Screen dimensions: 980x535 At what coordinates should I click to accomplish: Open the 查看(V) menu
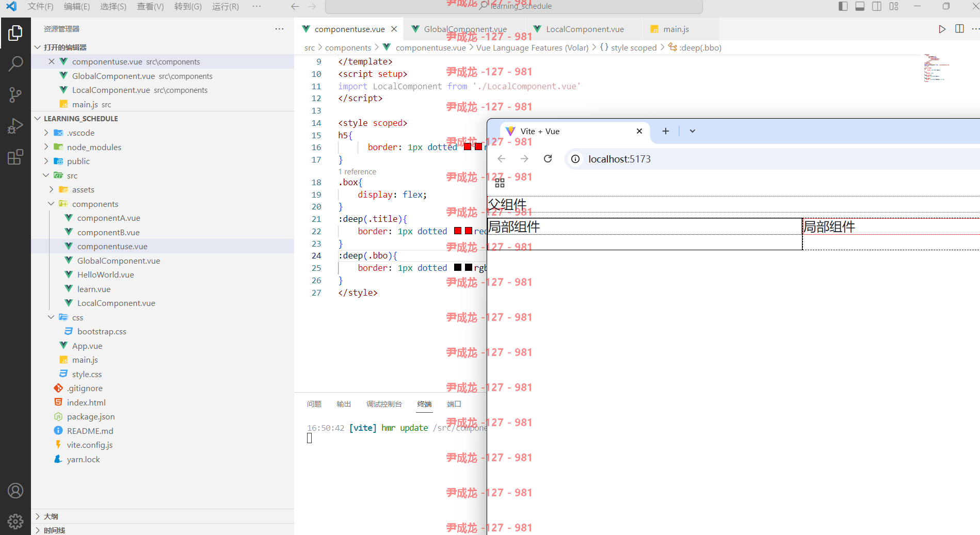pos(150,6)
